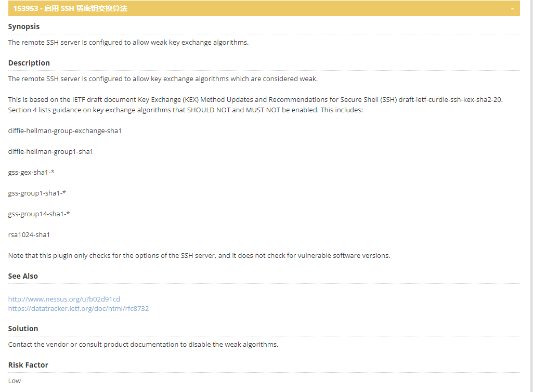Click the diffie-hellman-group1-sha1 algorithm text
533x392 pixels.
50,151
